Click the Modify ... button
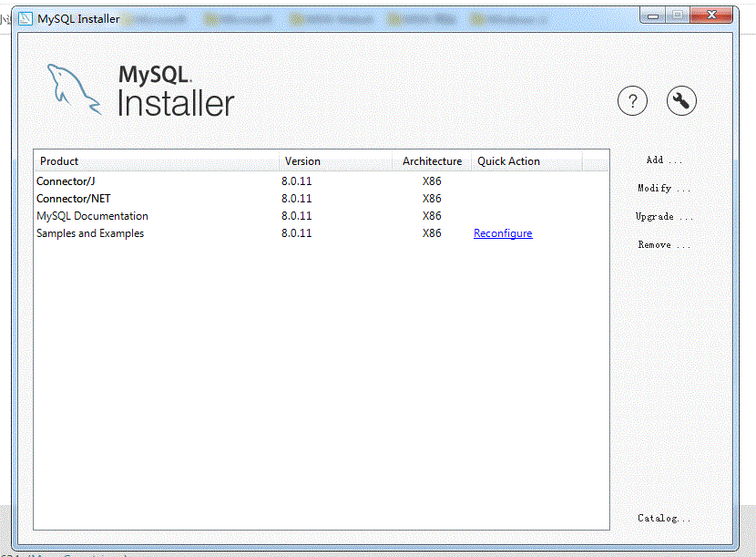This screenshot has height=557, width=756. (x=664, y=188)
